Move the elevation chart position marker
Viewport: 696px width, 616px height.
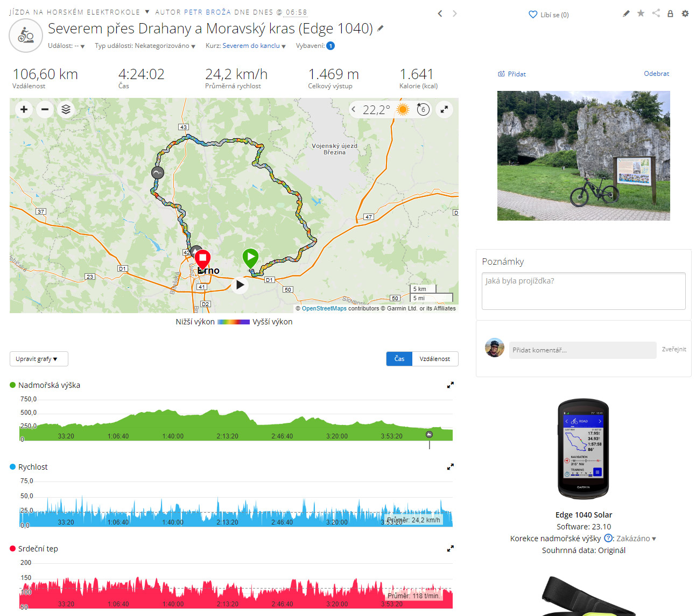[x=429, y=435]
